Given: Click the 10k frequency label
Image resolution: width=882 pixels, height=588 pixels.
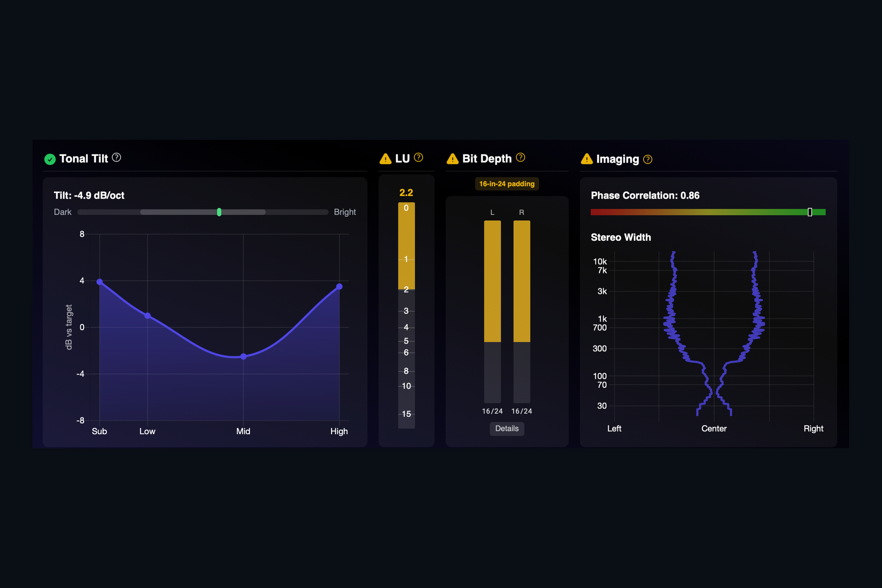Looking at the screenshot, I should pyautogui.click(x=600, y=262).
